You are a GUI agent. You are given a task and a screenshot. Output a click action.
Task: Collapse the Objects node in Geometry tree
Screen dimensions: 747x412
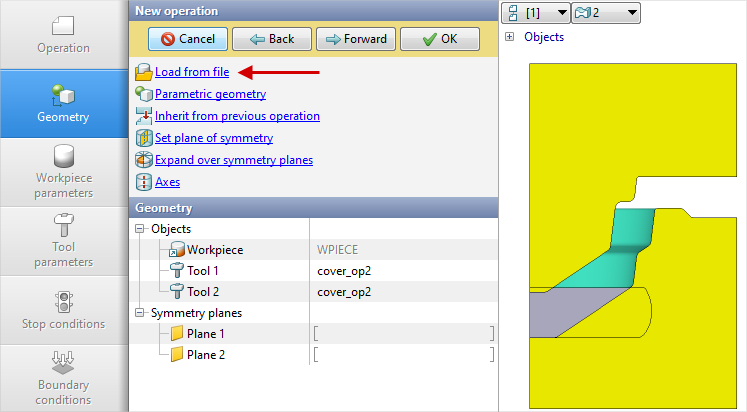pyautogui.click(x=139, y=229)
